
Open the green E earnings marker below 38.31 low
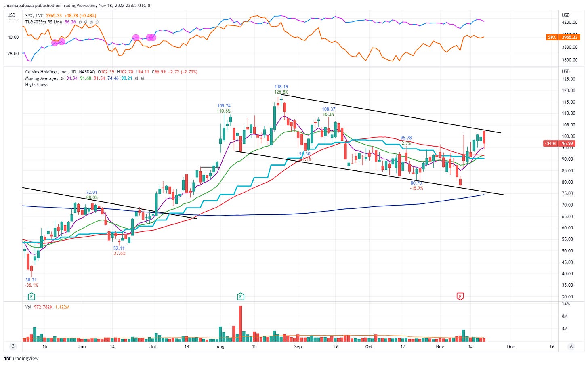point(31,297)
